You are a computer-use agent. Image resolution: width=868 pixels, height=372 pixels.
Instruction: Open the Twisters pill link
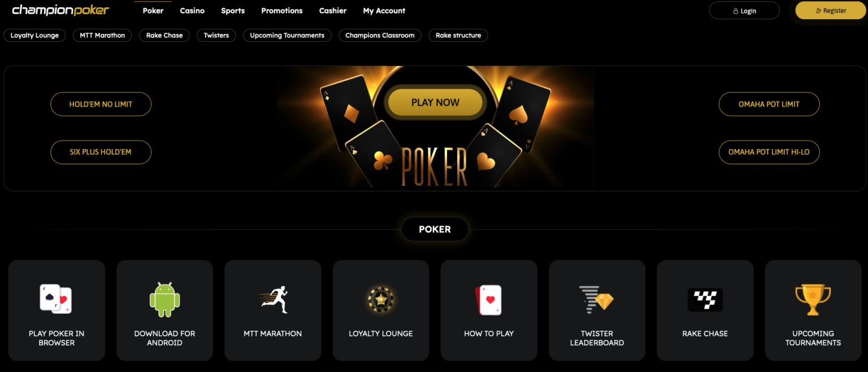click(x=216, y=35)
